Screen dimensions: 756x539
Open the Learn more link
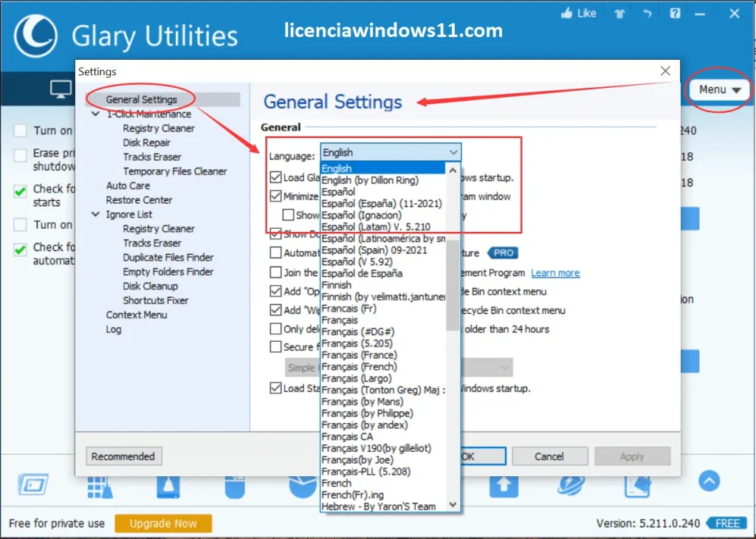pos(555,273)
